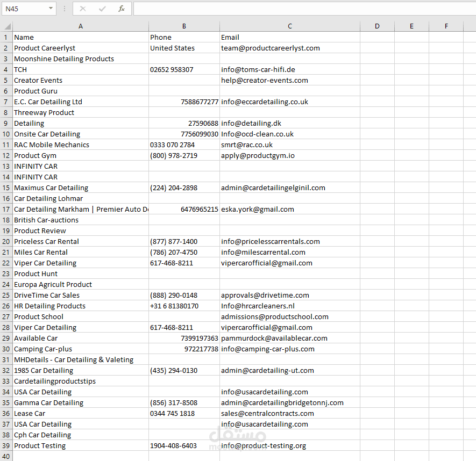Select Gamma Car Detailing cell
The width and height of the screenshot is (476, 461).
coord(81,402)
